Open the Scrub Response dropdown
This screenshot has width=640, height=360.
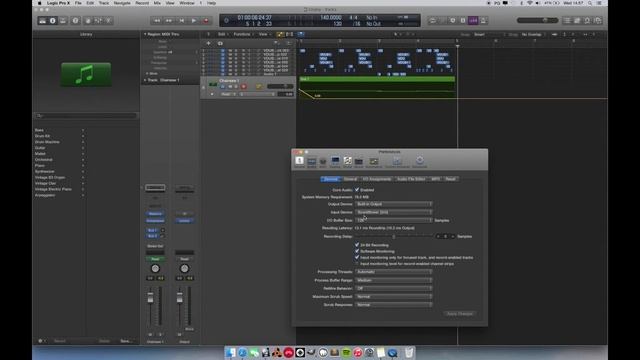(x=393, y=305)
